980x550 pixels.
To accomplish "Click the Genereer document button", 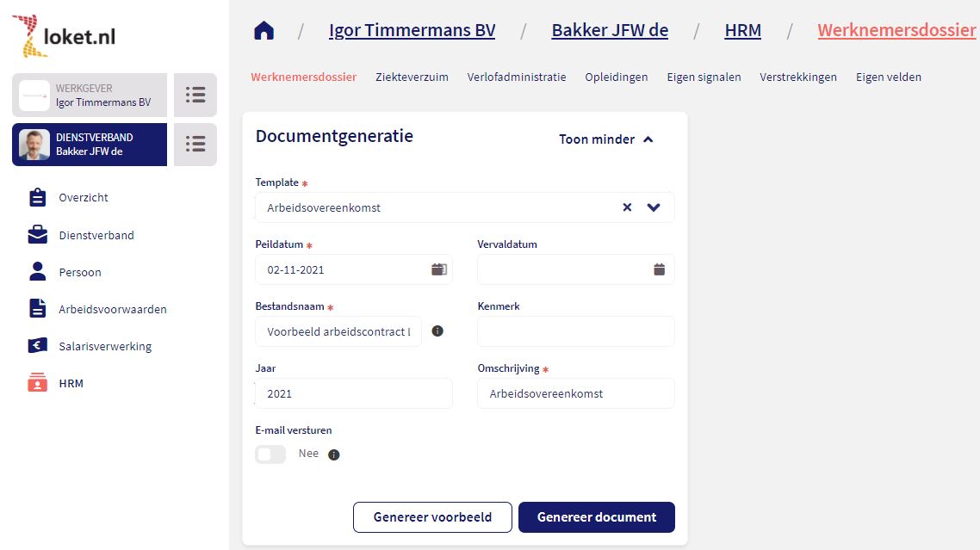I will pos(596,517).
